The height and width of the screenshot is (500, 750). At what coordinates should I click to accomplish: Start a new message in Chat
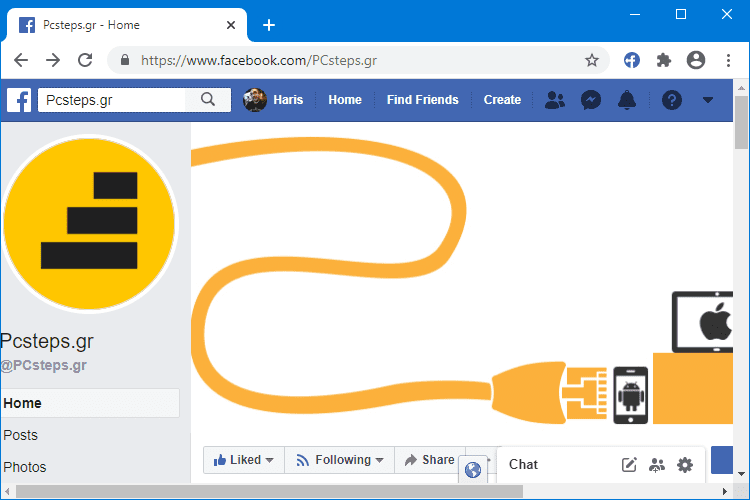click(x=629, y=465)
